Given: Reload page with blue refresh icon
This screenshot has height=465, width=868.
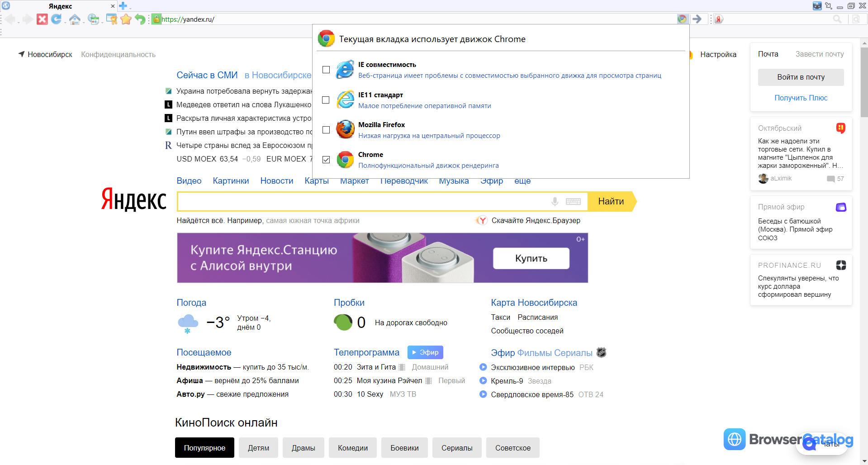Looking at the screenshot, I should [56, 19].
